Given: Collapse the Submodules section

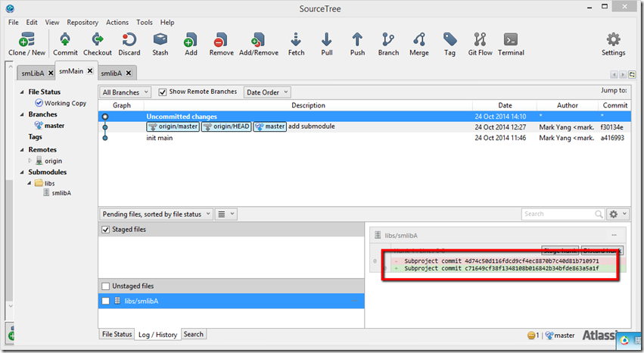Looking at the screenshot, I should coord(22,172).
